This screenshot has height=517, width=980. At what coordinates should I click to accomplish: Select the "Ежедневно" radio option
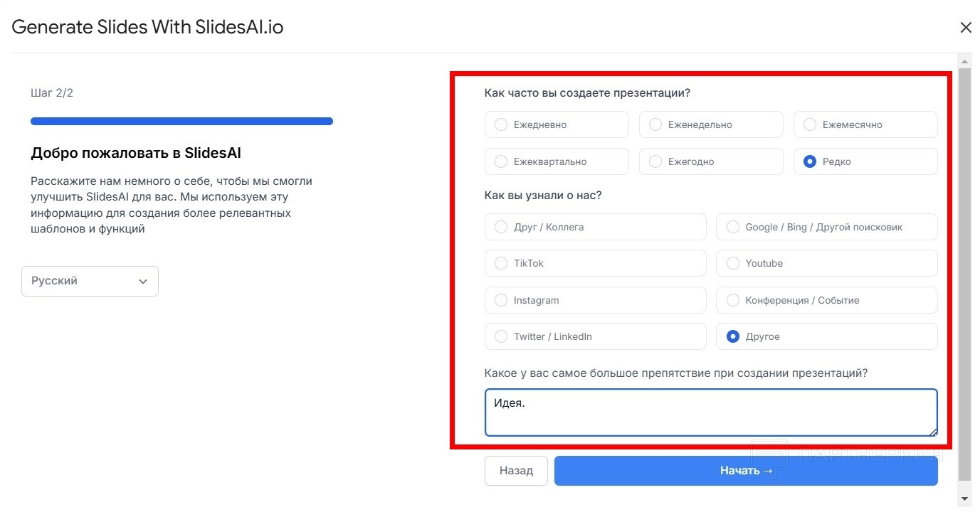[501, 124]
